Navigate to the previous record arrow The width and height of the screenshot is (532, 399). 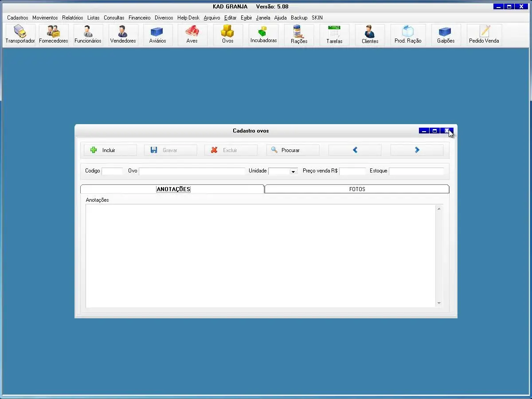pyautogui.click(x=355, y=150)
